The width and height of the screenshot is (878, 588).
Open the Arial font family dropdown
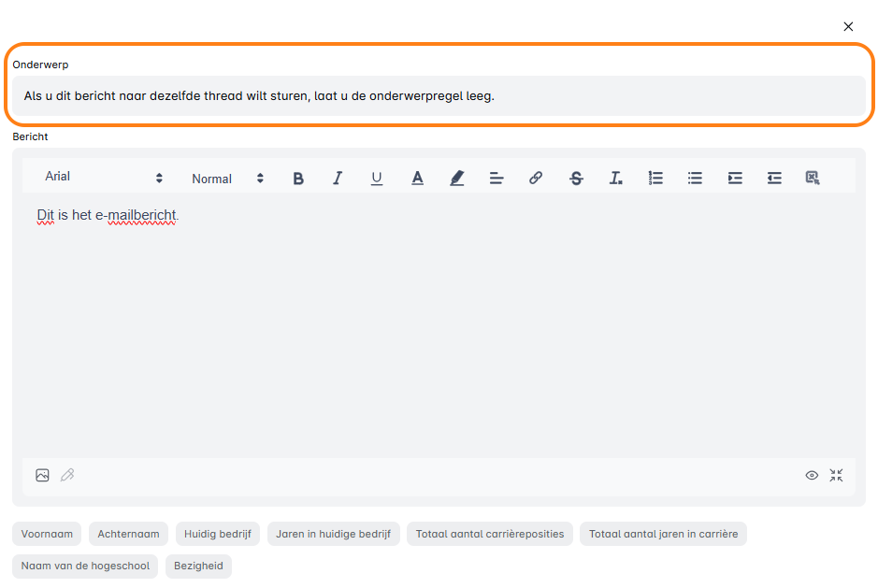(x=104, y=177)
